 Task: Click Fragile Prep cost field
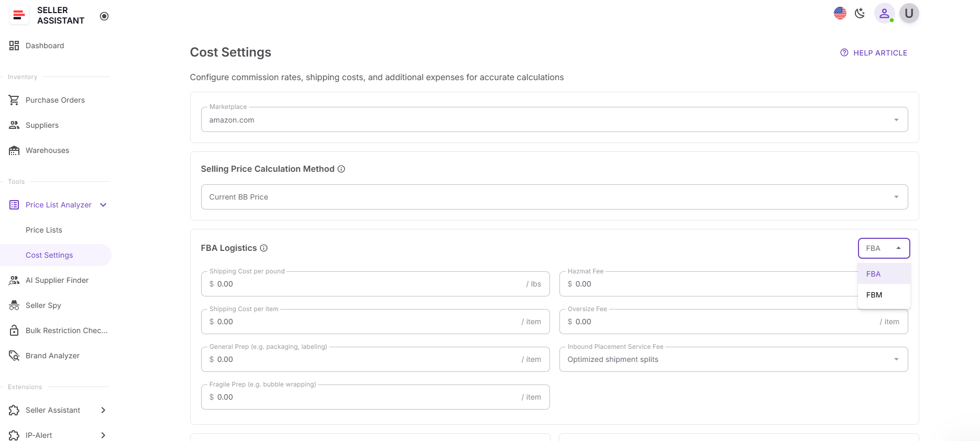(375, 397)
